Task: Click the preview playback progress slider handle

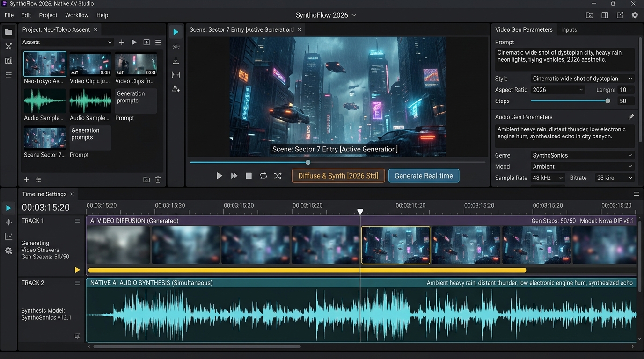Action: pos(308,162)
